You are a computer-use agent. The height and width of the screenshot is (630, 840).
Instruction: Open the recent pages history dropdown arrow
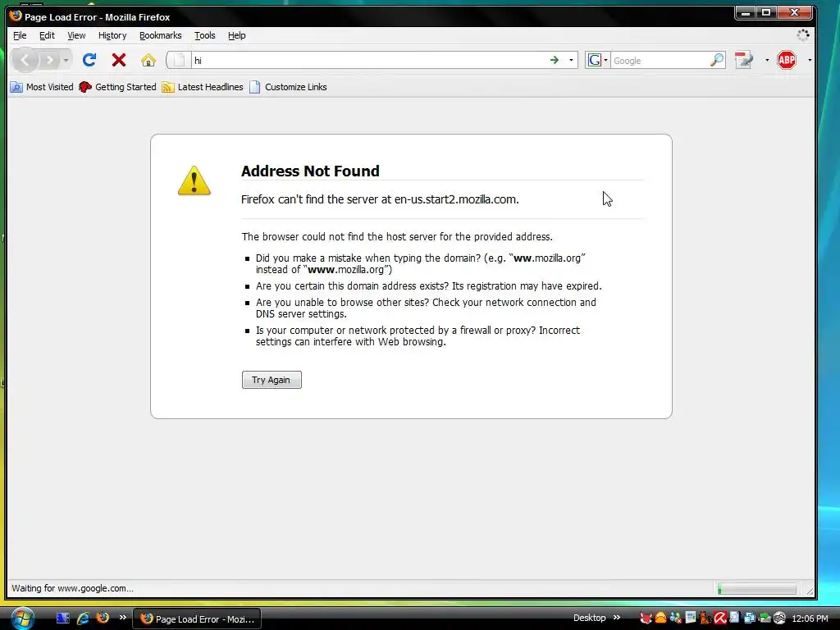coord(66,60)
